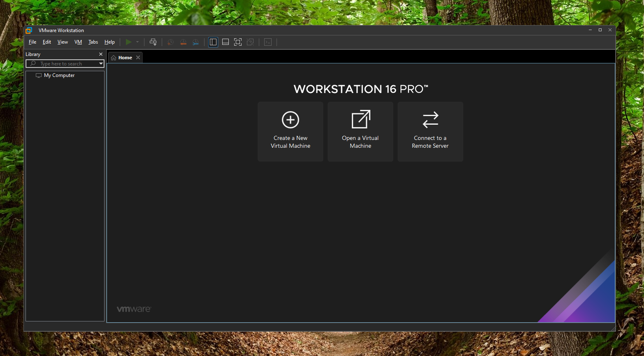Image resolution: width=644 pixels, height=356 pixels.
Task: Click the VMware Workstation logo icon
Action: point(28,30)
